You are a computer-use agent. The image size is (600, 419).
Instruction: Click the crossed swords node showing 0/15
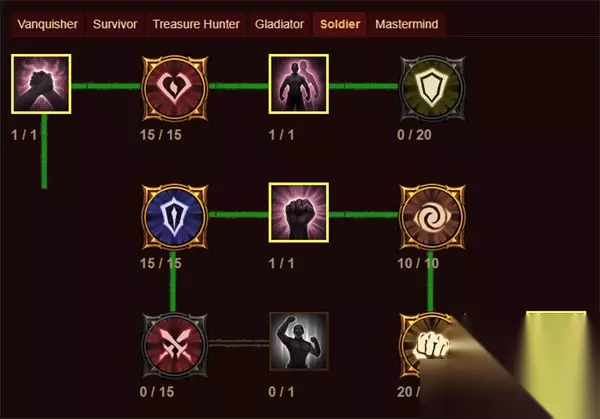point(175,345)
